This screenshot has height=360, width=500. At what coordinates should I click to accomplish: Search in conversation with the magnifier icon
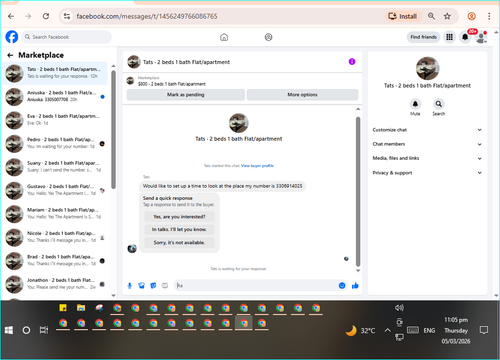[439, 104]
